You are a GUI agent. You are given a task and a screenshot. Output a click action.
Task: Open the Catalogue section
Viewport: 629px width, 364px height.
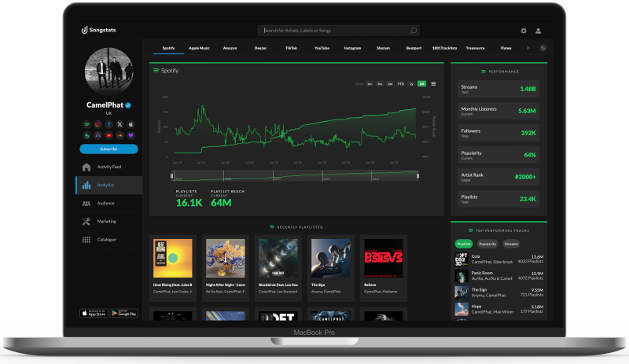[x=109, y=240]
